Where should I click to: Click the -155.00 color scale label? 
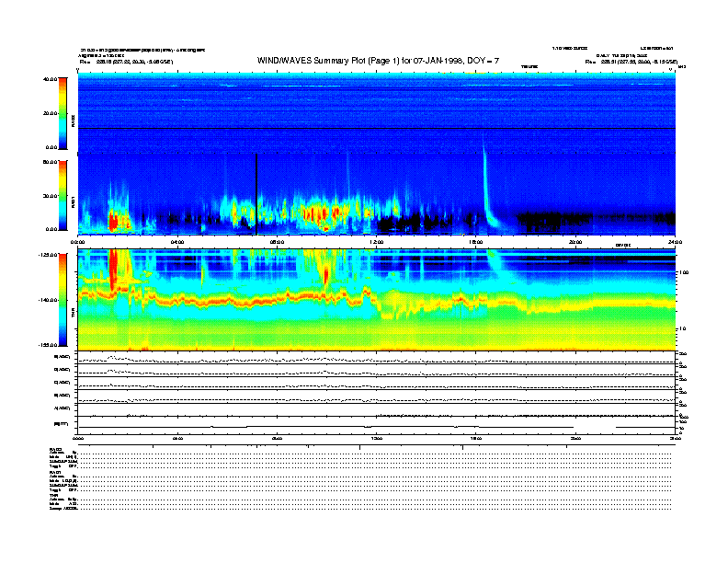tap(48, 345)
